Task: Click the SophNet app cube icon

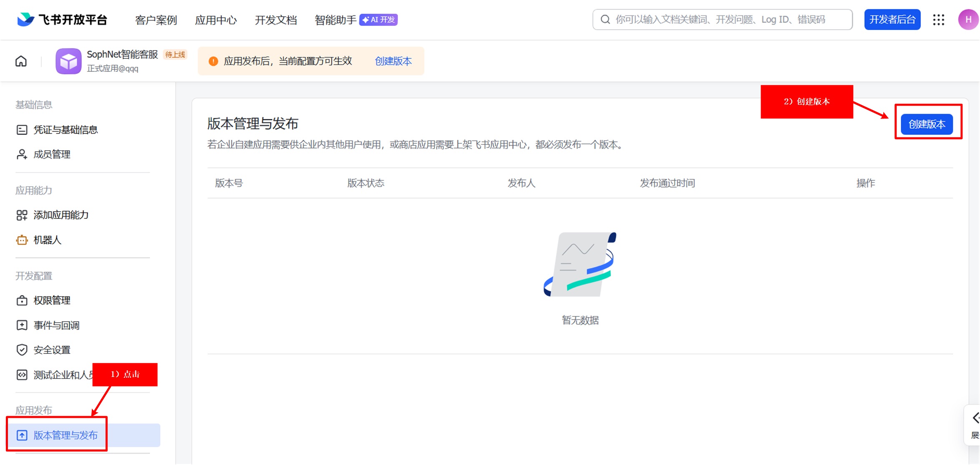Action: (x=68, y=61)
